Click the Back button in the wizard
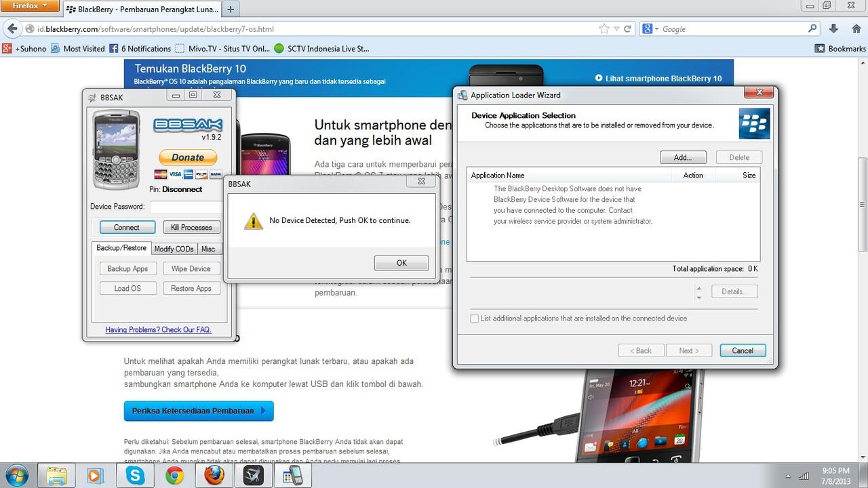The height and width of the screenshot is (488, 868). pyautogui.click(x=641, y=350)
